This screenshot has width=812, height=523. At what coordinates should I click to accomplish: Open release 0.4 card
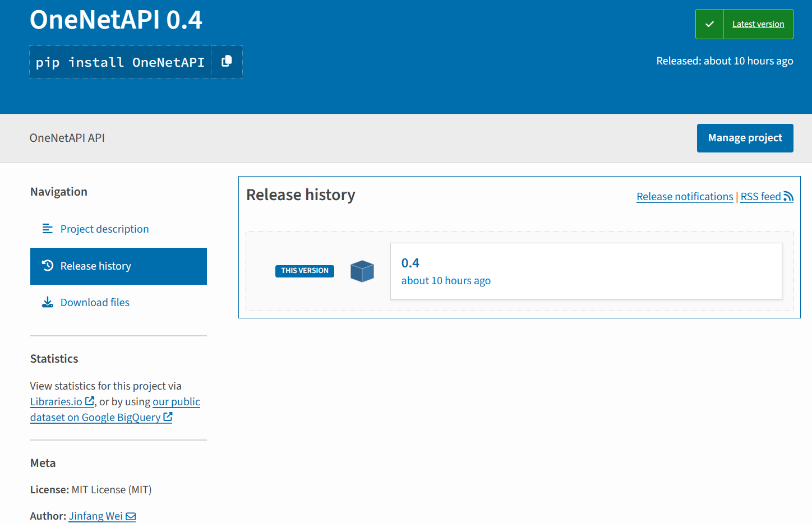(586, 271)
